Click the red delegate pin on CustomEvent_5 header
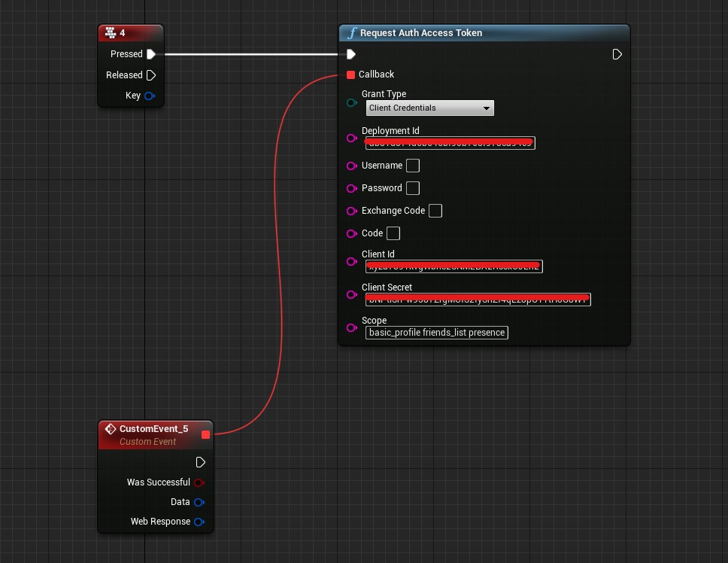 (205, 434)
